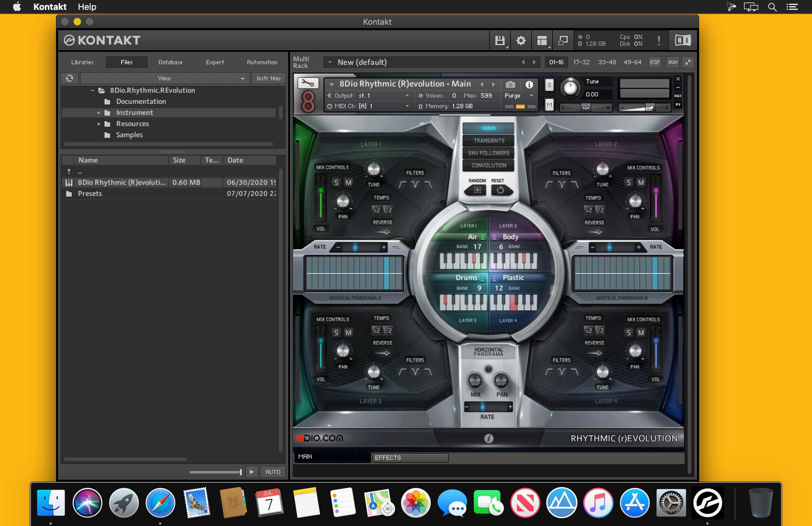
Task: Collapse the 8Dio.Rhythmic.REvolution folder
Action: point(92,90)
